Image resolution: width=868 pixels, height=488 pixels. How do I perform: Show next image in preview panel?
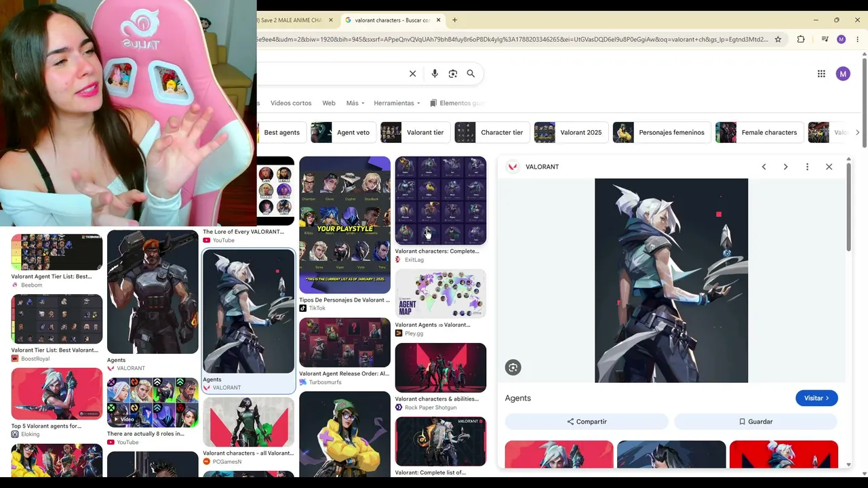(x=785, y=167)
